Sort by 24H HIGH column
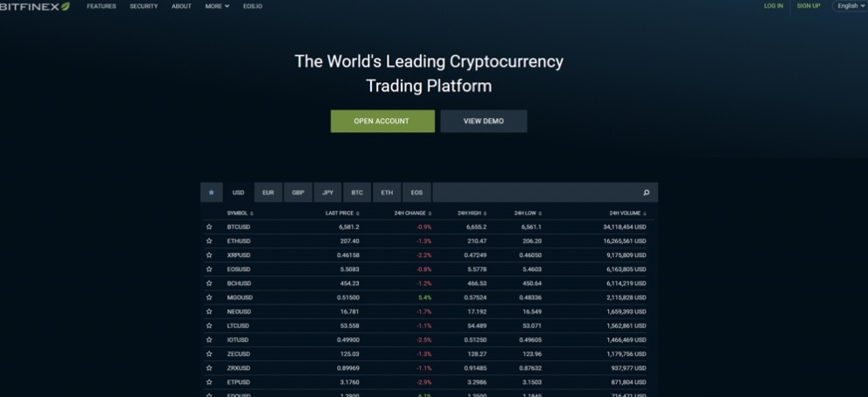Screen dimensions: 868x397 [x=472, y=212]
